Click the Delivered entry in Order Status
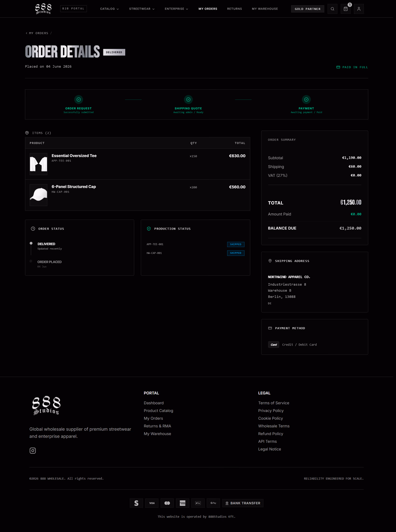The height and width of the screenshot is (532, 396). coord(46,244)
